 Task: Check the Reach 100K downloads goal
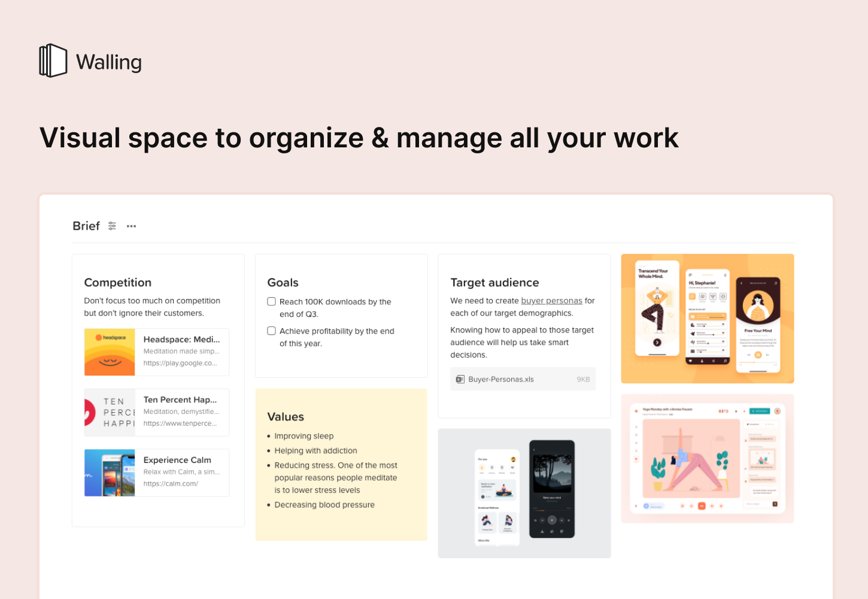[x=272, y=302]
